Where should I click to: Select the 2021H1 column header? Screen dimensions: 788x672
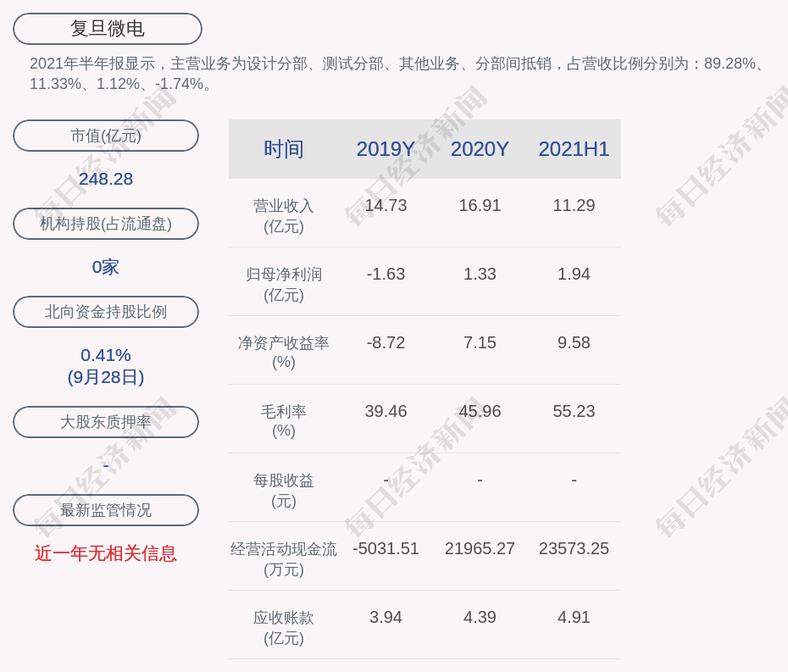coord(574,149)
